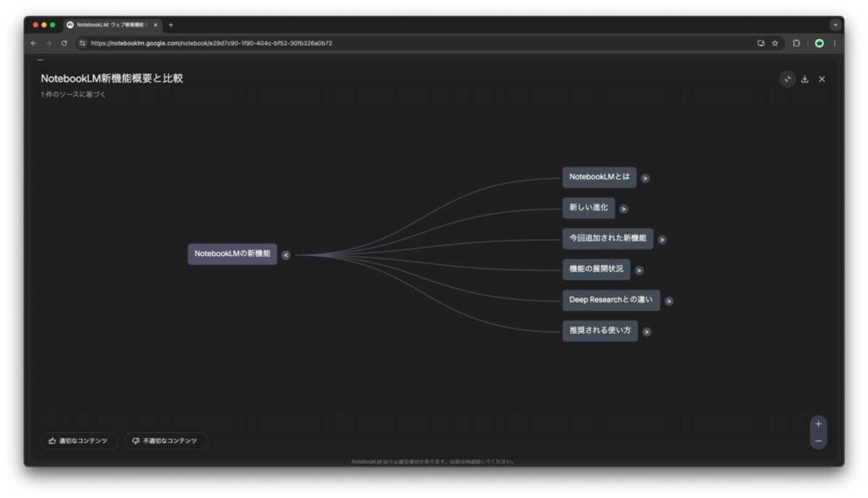868x498 pixels.
Task: Select the Deep Researchとの違い node
Action: pyautogui.click(x=611, y=300)
